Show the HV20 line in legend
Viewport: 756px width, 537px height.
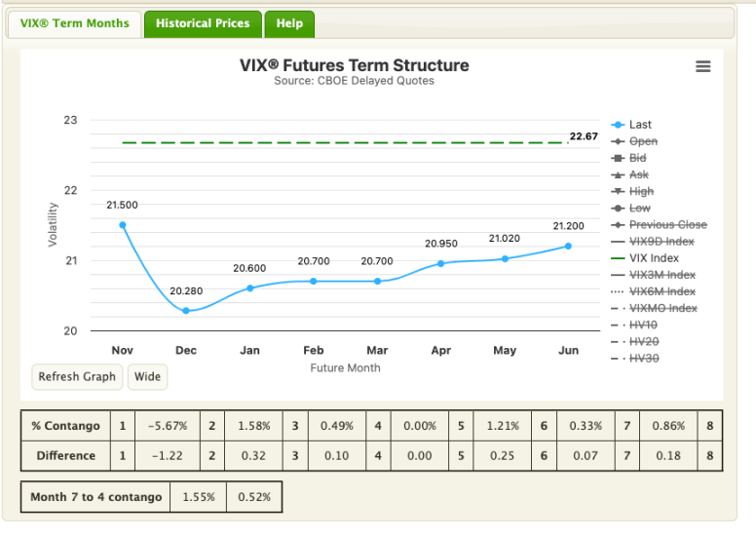point(634,342)
